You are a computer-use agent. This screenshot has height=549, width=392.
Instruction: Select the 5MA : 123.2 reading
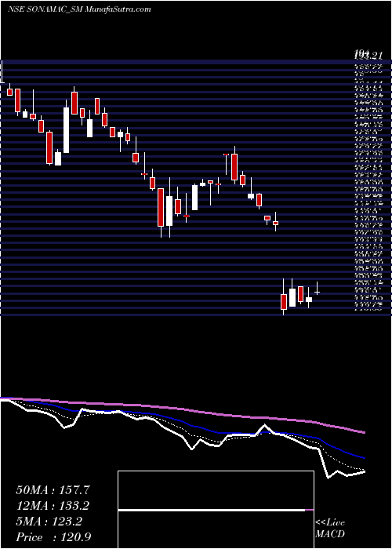(49, 522)
